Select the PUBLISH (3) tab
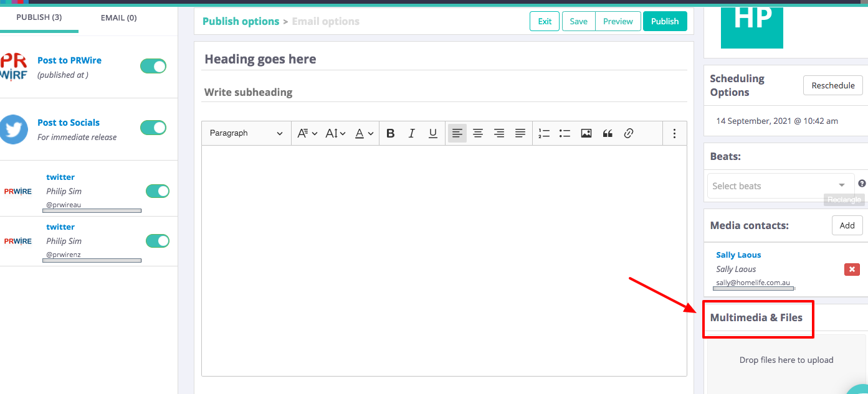The image size is (868, 394). coord(39,17)
